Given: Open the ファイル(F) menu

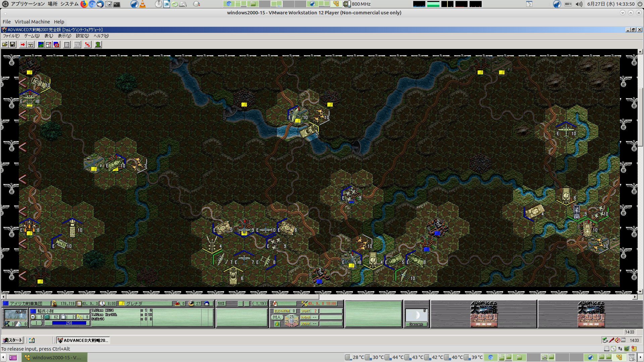Looking at the screenshot, I should (x=11, y=36).
